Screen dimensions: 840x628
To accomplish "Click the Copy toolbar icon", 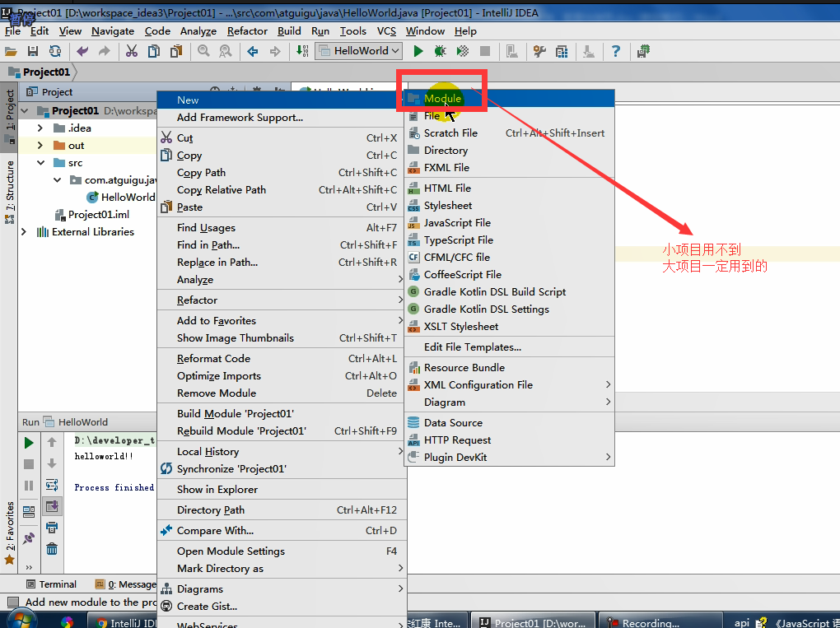I will click(154, 51).
